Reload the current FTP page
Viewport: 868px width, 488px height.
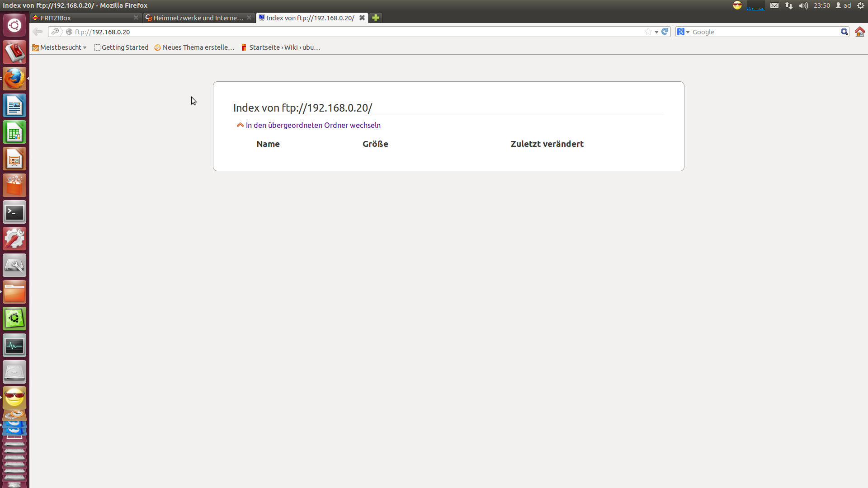665,32
